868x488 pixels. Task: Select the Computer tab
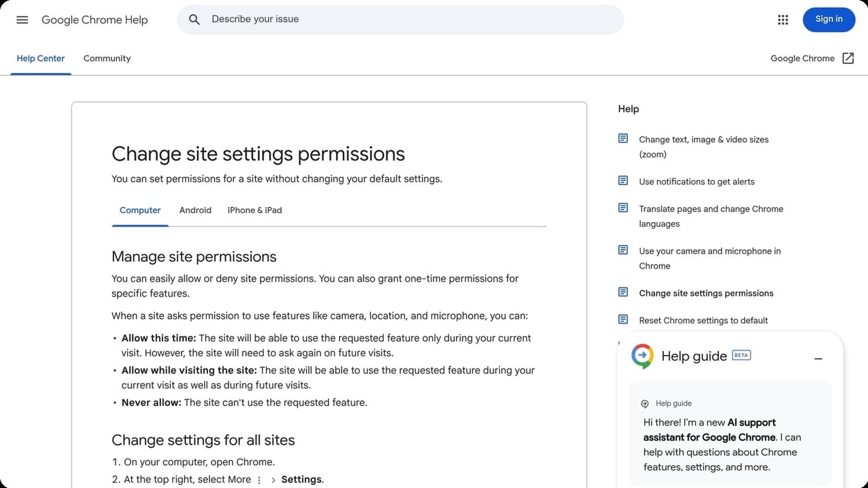(140, 210)
